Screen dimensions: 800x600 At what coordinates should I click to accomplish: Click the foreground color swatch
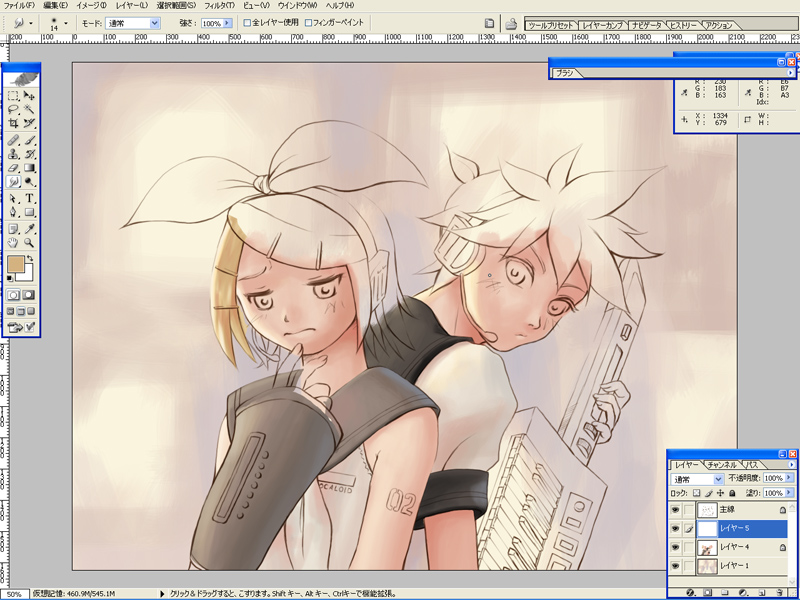point(16,265)
